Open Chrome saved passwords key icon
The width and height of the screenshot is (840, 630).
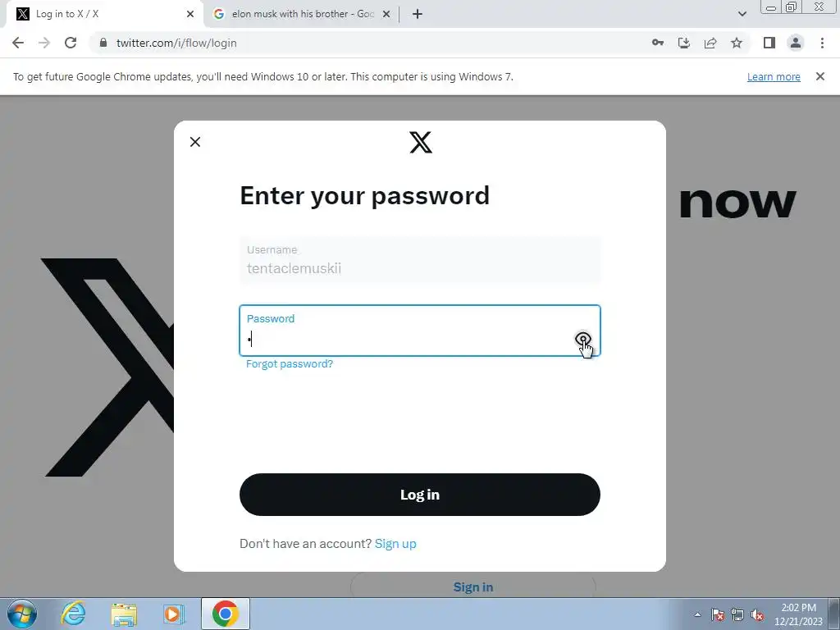pyautogui.click(x=658, y=43)
